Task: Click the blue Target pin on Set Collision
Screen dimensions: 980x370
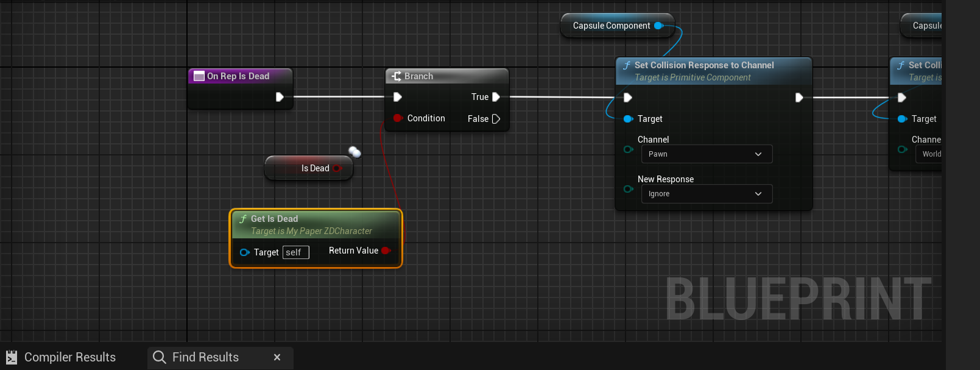Action: point(629,119)
